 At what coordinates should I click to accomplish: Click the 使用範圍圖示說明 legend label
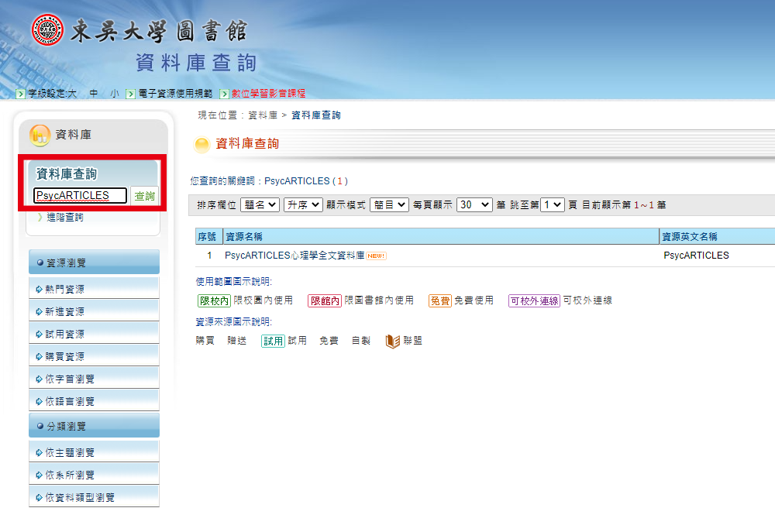pos(234,282)
